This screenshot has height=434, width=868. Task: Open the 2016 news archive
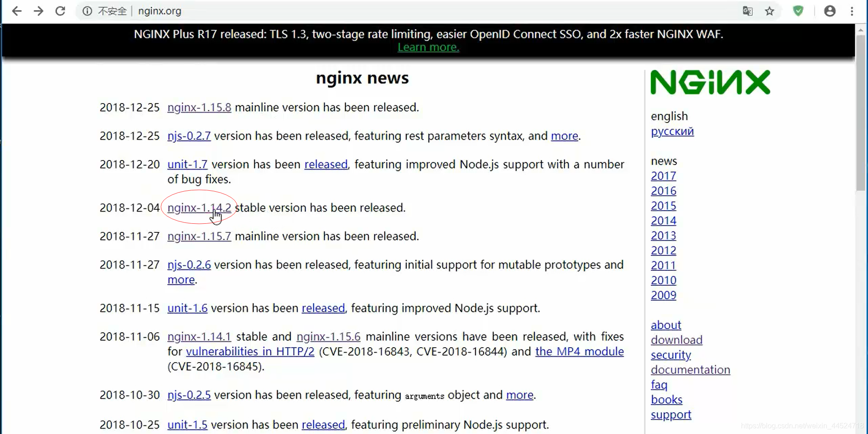click(x=664, y=191)
